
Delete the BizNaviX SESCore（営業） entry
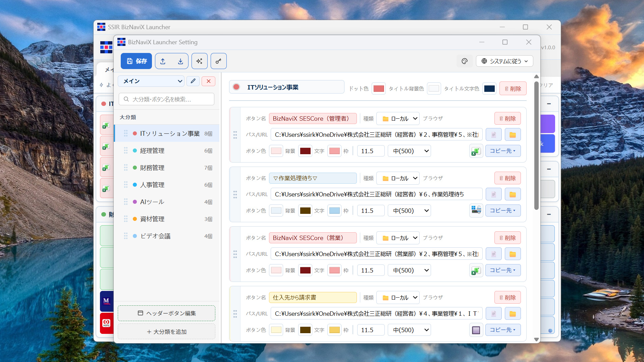507,238
